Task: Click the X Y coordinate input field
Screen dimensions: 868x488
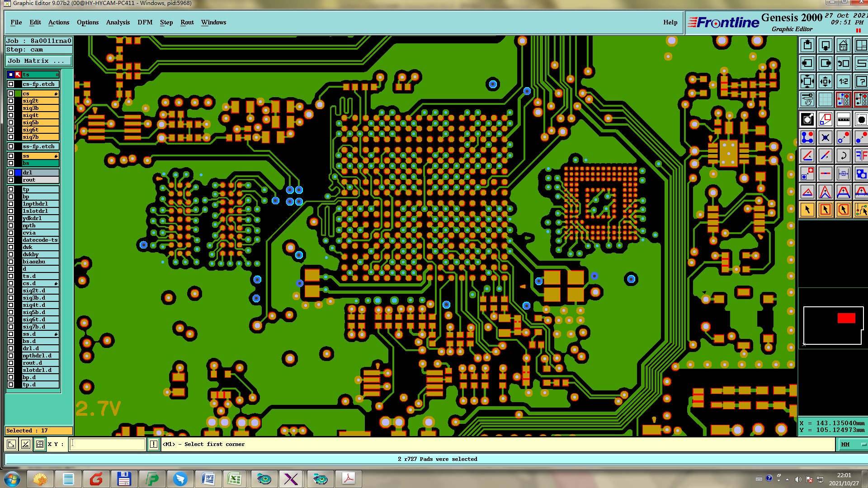Action: pyautogui.click(x=108, y=445)
